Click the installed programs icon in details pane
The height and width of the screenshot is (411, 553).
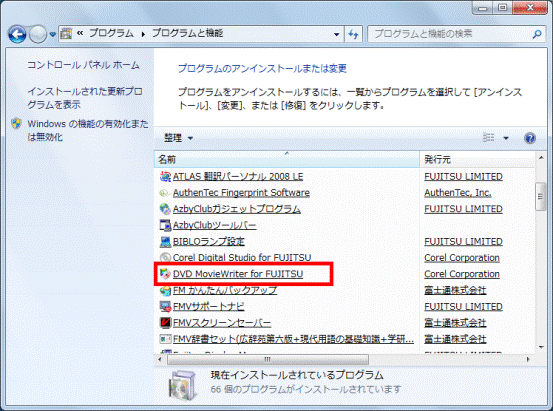182,386
